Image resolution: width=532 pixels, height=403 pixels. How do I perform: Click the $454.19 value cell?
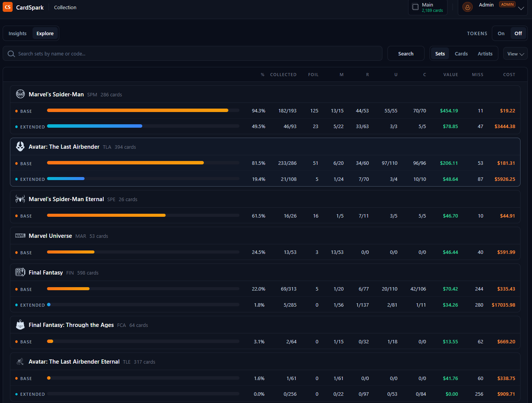coord(449,111)
